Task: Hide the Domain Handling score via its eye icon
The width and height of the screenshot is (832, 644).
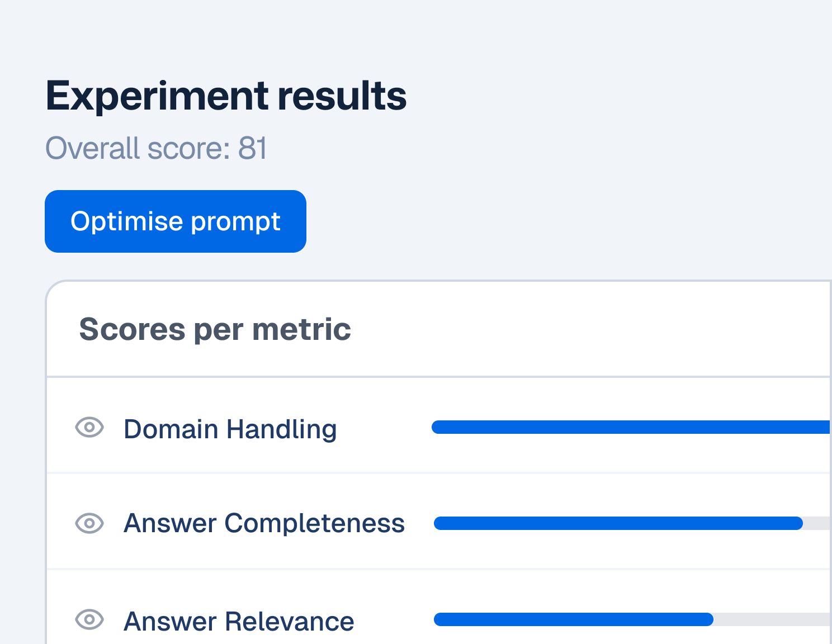Action: pyautogui.click(x=89, y=429)
